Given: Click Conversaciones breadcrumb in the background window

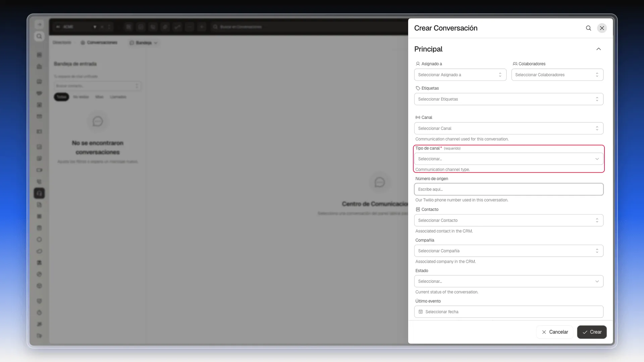Looking at the screenshot, I should tap(99, 43).
